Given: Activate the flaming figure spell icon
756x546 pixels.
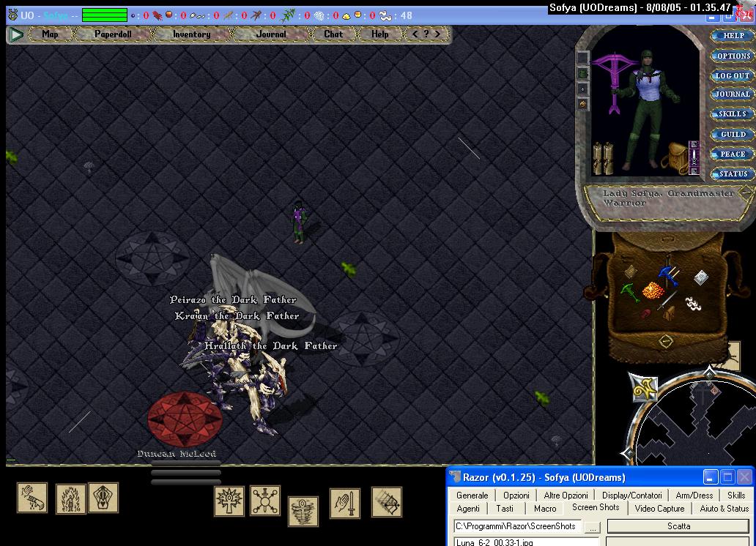Looking at the screenshot, I should pyautogui.click(x=71, y=498).
